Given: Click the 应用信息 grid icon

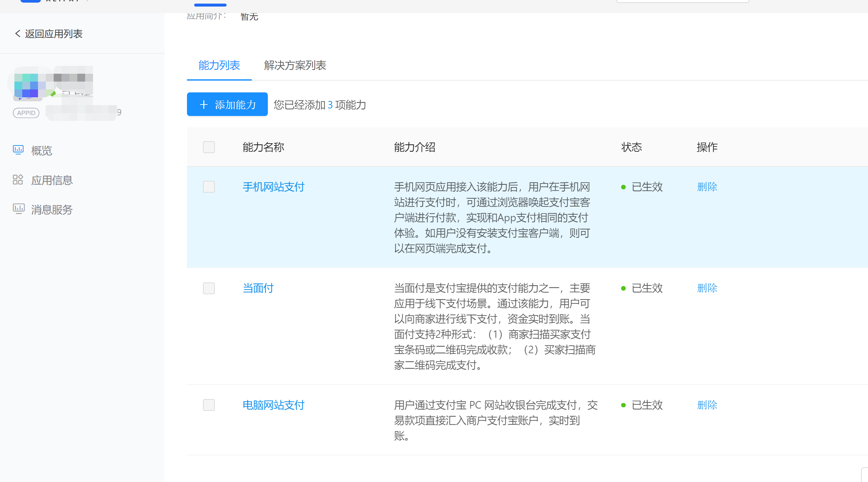Looking at the screenshot, I should [18, 180].
